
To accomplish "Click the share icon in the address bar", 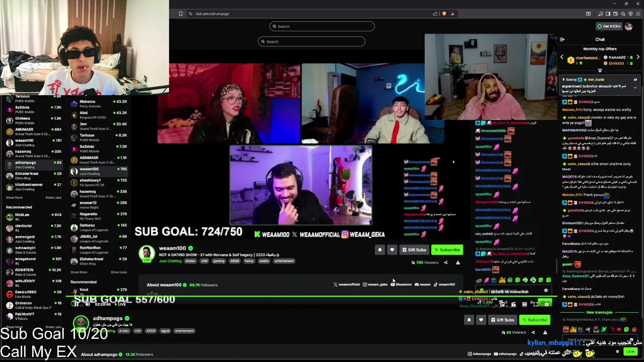I will (435, 14).
